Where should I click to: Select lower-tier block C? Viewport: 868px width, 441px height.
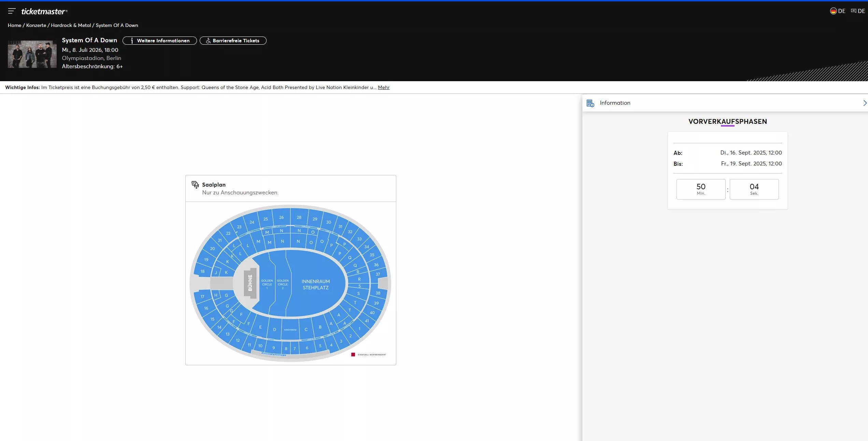pos(306,329)
